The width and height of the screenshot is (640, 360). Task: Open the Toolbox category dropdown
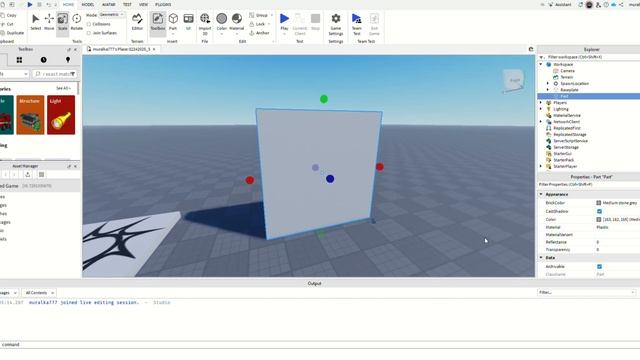click(14, 74)
